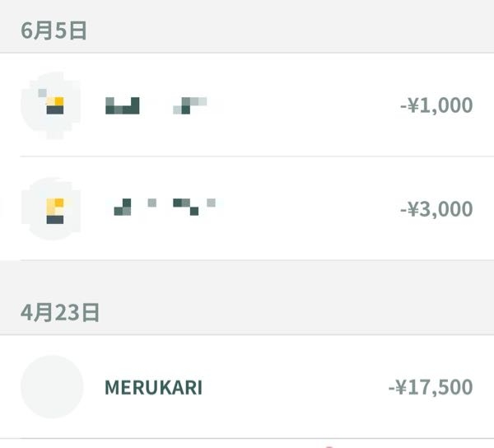Screen dimensions: 494x448
Task: Select the 6月5日 date header
Action: pos(54,30)
